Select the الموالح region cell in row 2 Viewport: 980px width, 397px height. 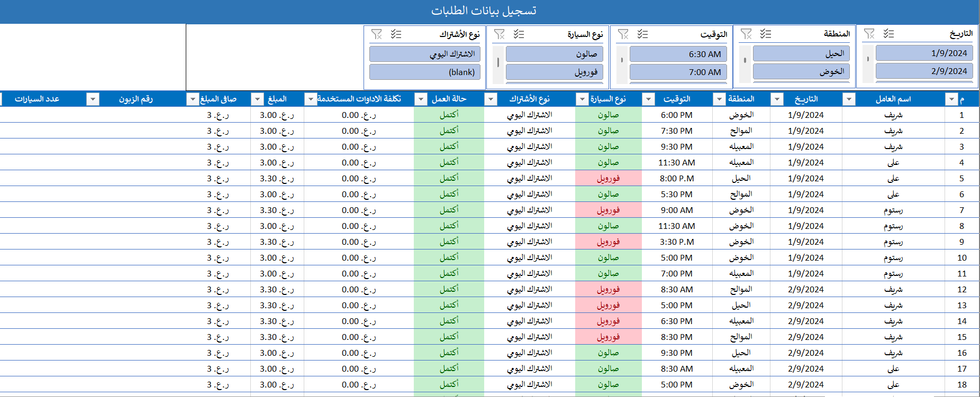coord(741,131)
